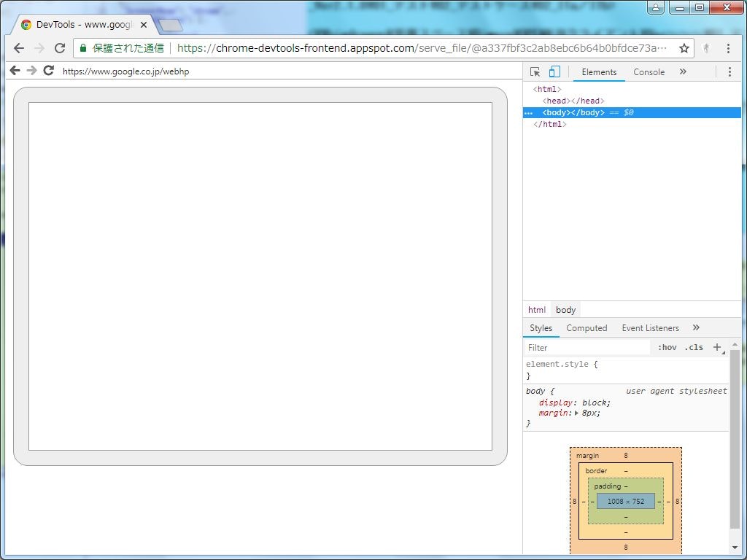Toggle .cls element classes panel
747x560 pixels.
pos(694,347)
